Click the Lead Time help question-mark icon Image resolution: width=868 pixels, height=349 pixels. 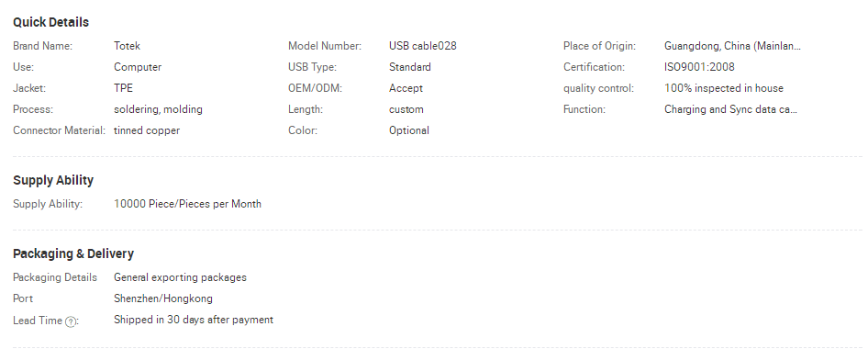point(71,321)
